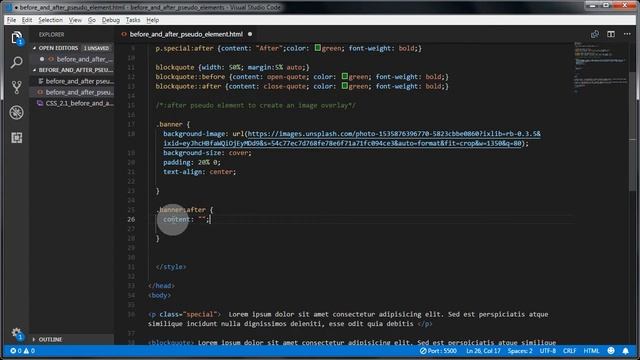The height and width of the screenshot is (360, 640).
Task: Click the <body> tag line
Action: pyautogui.click(x=160, y=296)
